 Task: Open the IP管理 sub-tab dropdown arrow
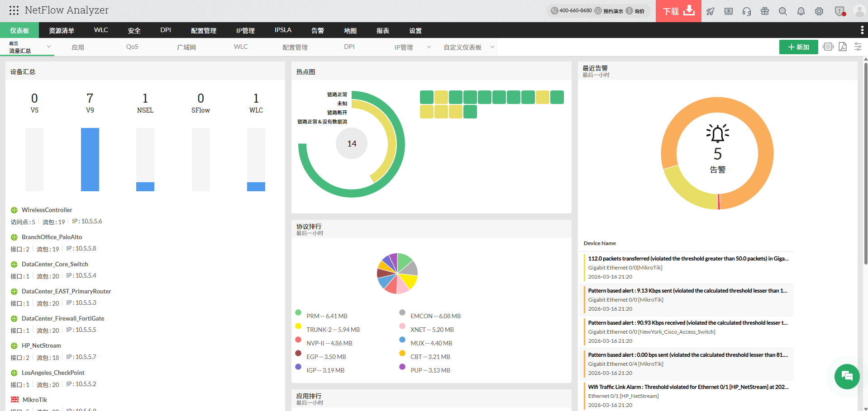[x=429, y=47]
